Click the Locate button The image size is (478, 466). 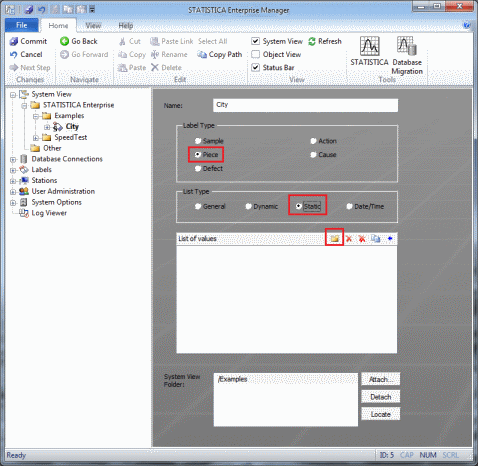click(x=381, y=414)
